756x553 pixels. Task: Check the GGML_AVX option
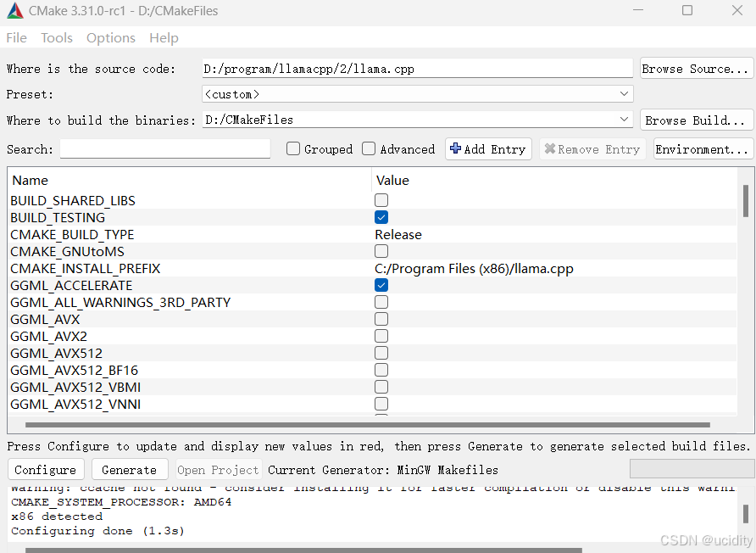[381, 319]
